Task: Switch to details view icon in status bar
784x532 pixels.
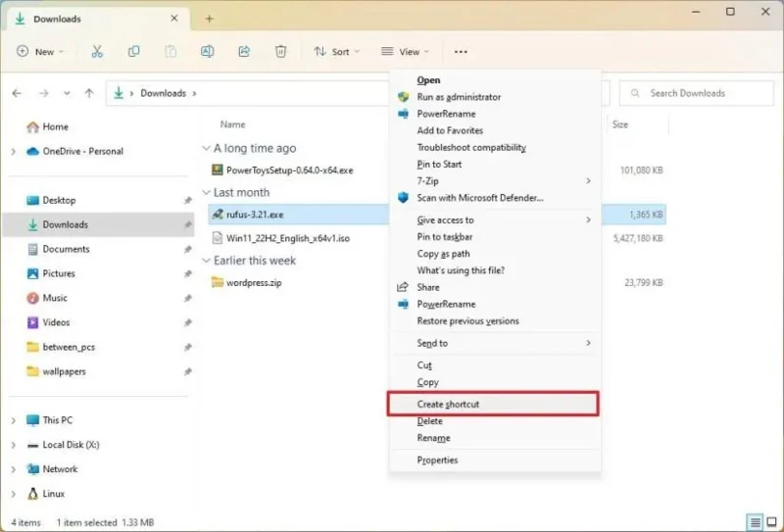Action: tap(755, 522)
